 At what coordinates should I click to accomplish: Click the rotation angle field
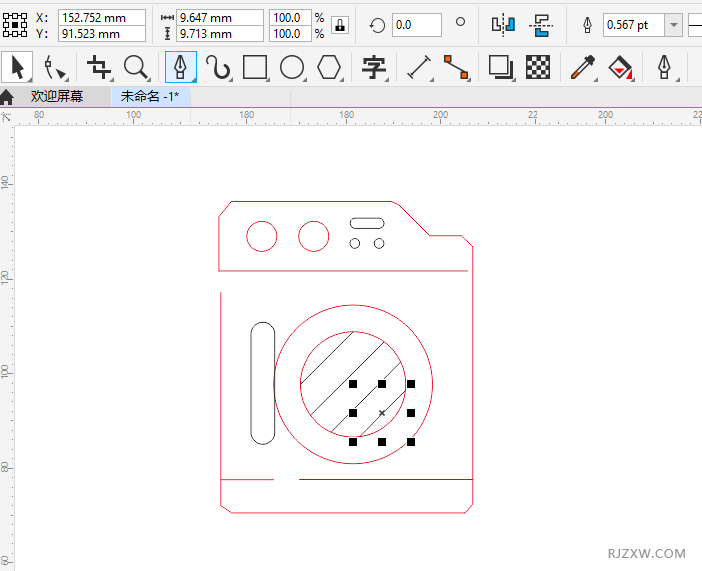tap(416, 25)
